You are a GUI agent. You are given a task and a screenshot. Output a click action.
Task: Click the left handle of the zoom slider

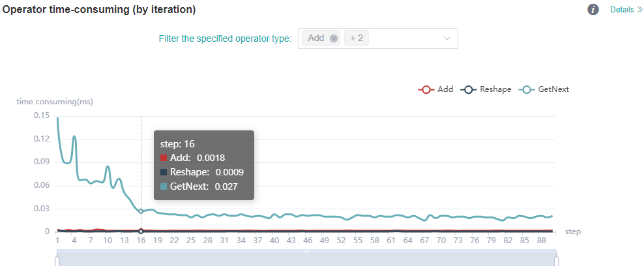57,261
